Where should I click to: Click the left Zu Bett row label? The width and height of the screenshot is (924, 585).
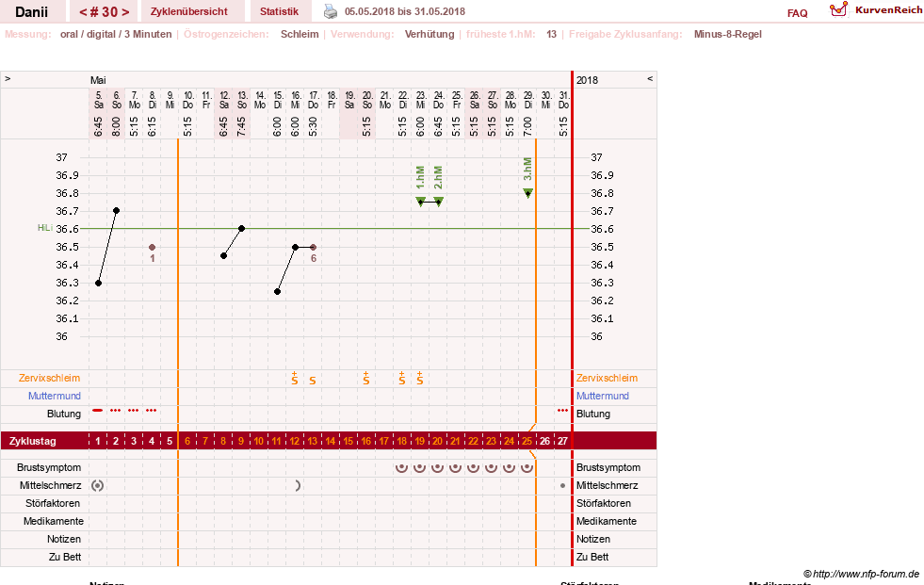65,557
